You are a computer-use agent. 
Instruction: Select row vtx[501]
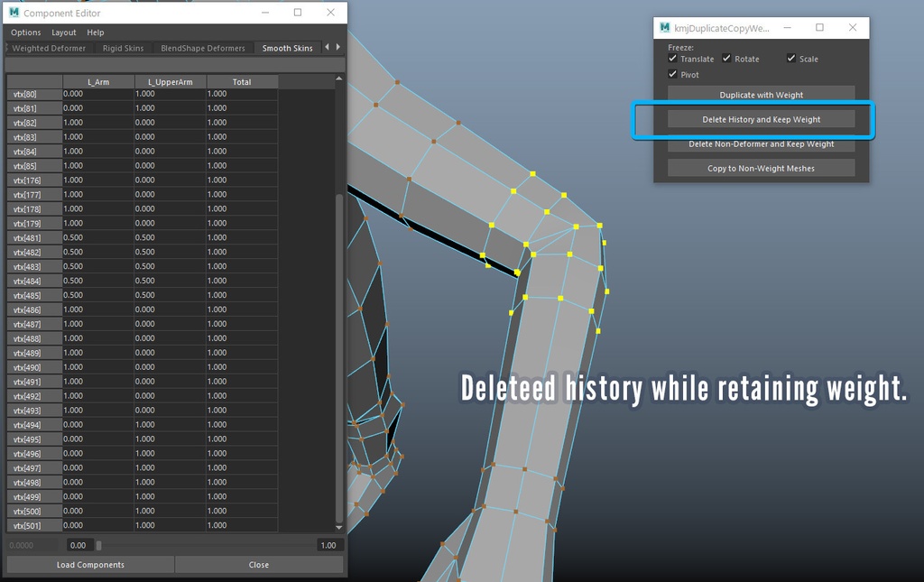coord(34,525)
